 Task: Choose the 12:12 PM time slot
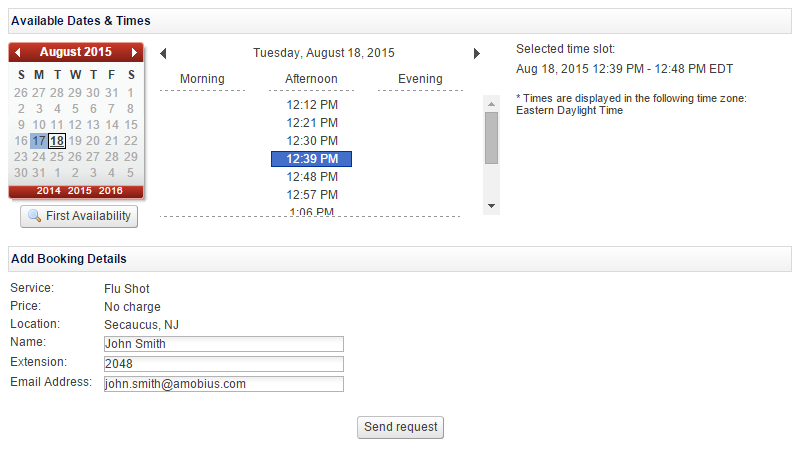point(312,104)
